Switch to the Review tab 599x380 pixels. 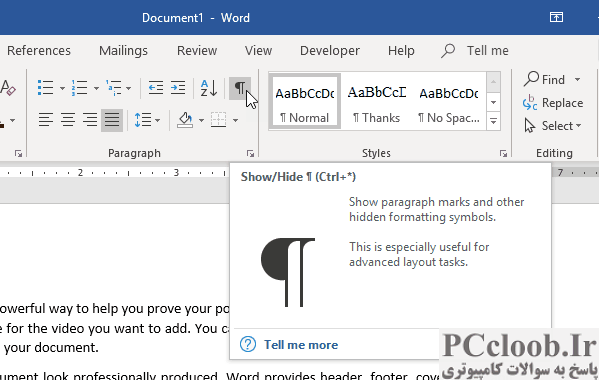click(x=197, y=50)
